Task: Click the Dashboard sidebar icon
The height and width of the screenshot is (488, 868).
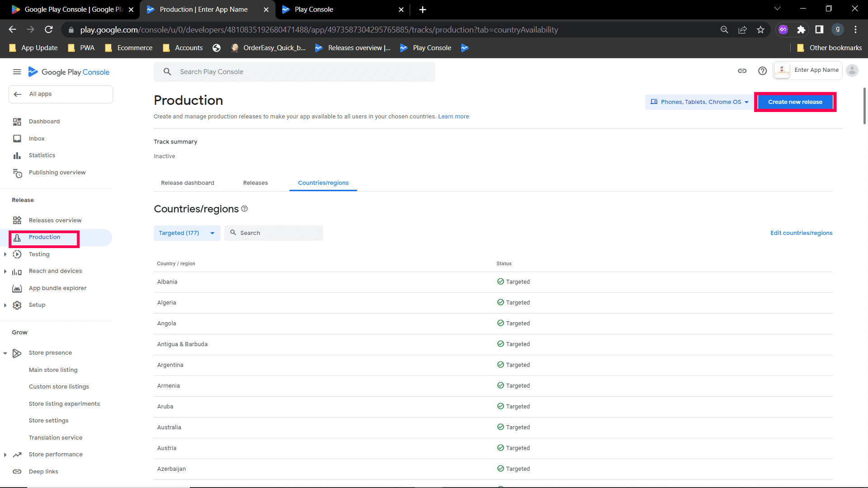Action: (17, 122)
